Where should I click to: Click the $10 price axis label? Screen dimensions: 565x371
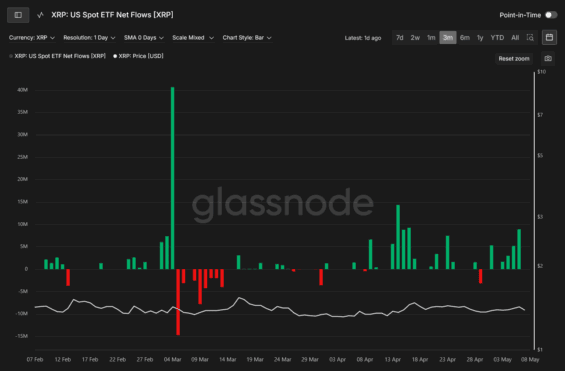tap(541, 72)
